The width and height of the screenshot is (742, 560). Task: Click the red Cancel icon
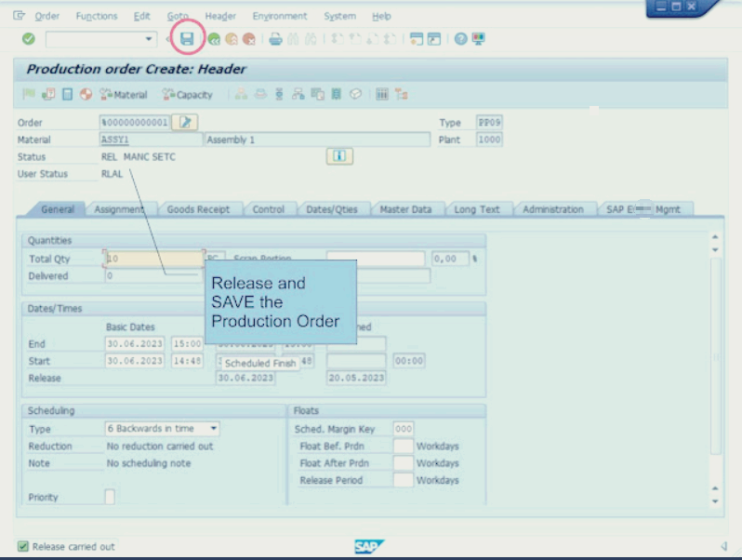pyautogui.click(x=249, y=39)
